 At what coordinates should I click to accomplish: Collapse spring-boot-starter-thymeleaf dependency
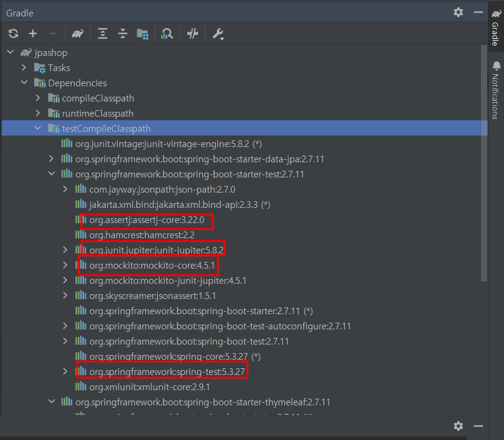tap(52, 402)
